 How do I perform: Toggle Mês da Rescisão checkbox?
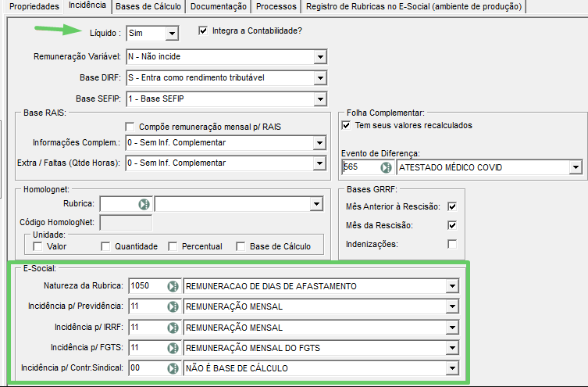click(452, 225)
